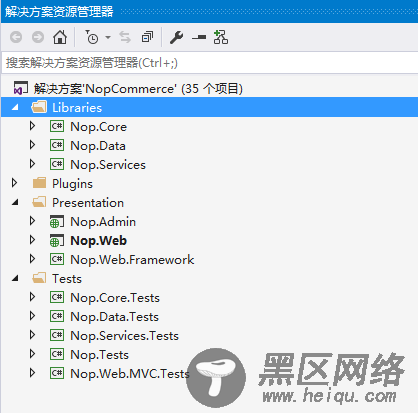Click the Forward navigation arrow icon
This screenshot has height=413, width=418.
(38, 37)
